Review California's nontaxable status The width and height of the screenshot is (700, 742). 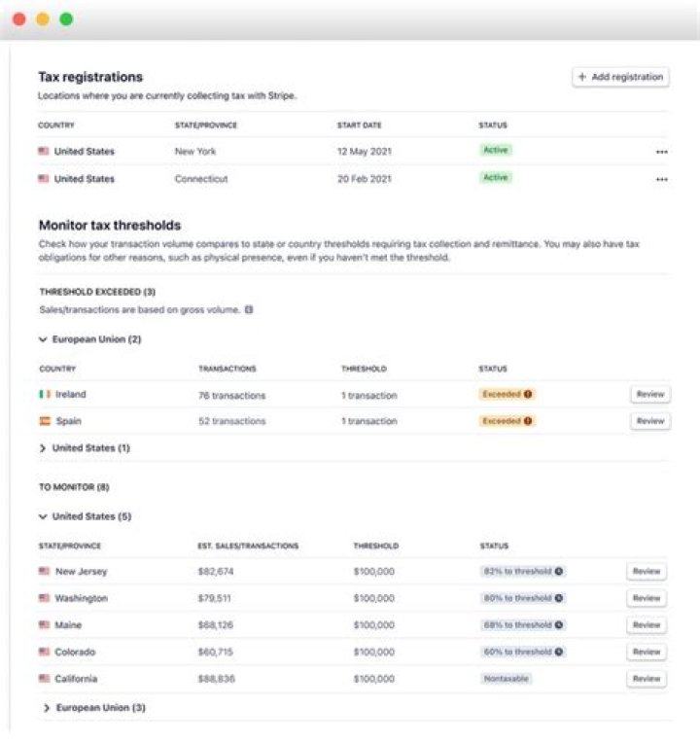pos(647,679)
